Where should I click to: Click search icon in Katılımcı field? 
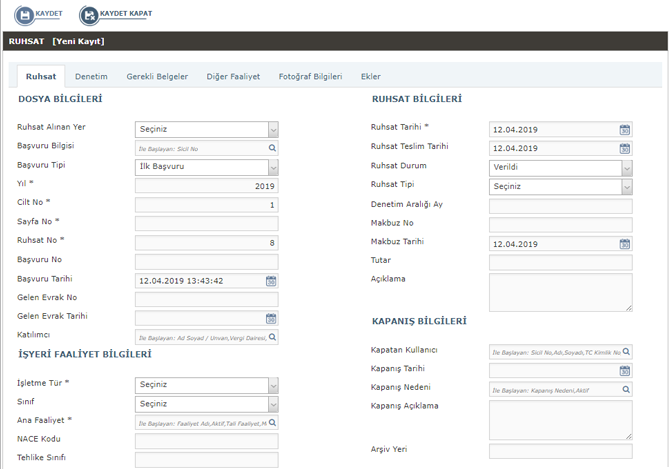pyautogui.click(x=271, y=338)
